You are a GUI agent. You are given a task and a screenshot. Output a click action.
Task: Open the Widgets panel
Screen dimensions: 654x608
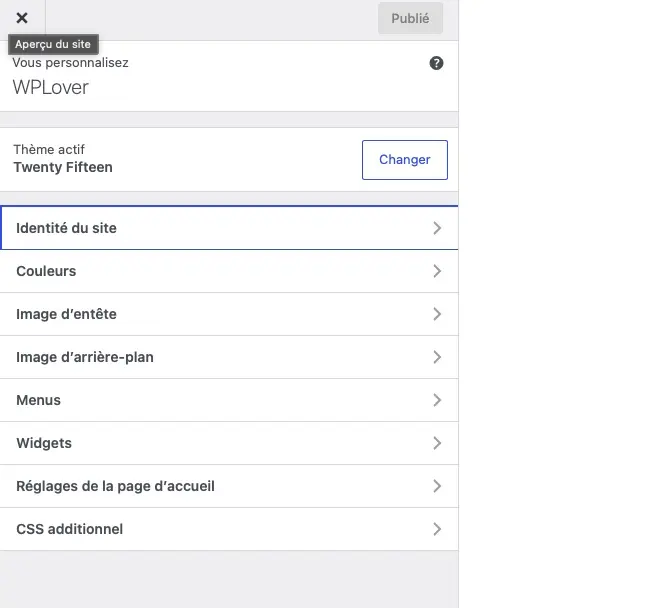(229, 443)
